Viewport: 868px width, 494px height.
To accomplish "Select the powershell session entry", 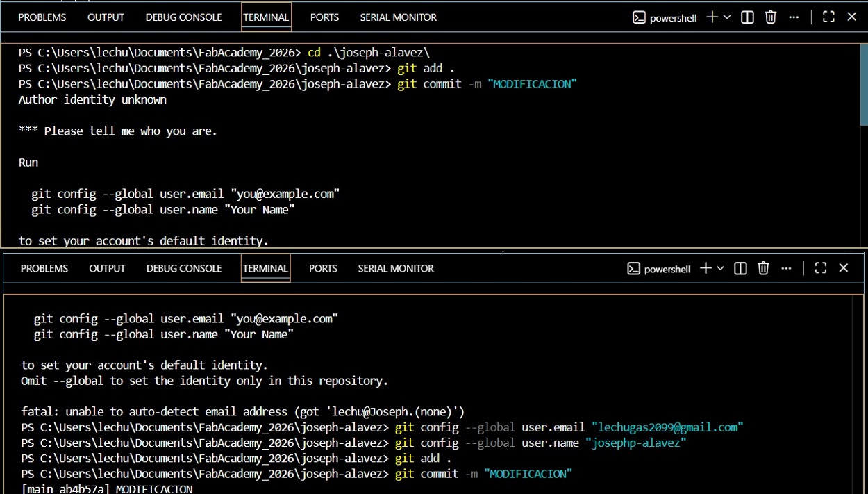I will click(664, 17).
